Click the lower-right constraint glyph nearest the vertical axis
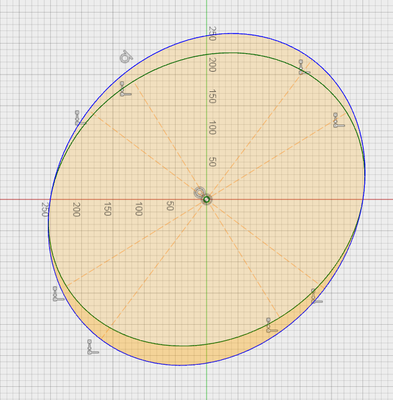This screenshot has width=393, height=400. (x=271, y=325)
